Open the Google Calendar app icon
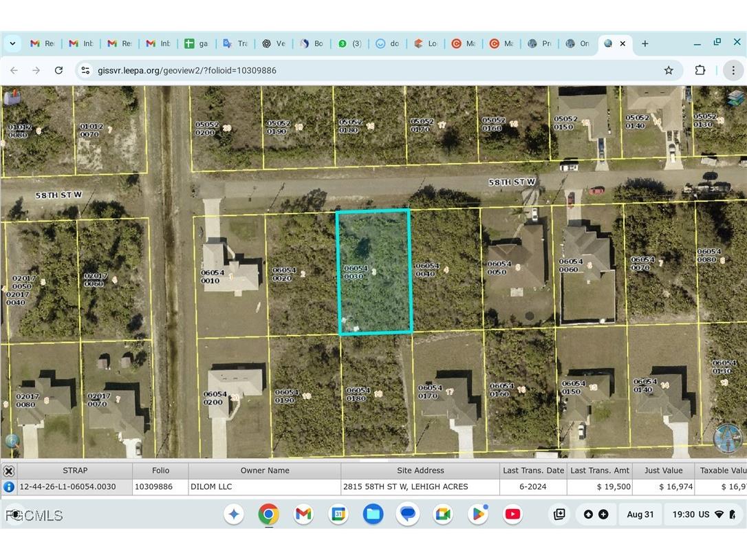747x560 pixels. [x=338, y=514]
